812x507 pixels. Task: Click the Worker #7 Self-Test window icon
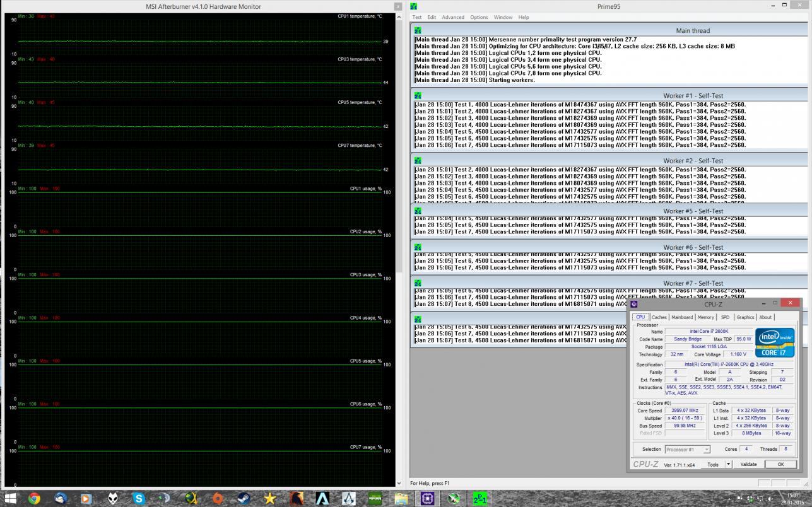(418, 283)
